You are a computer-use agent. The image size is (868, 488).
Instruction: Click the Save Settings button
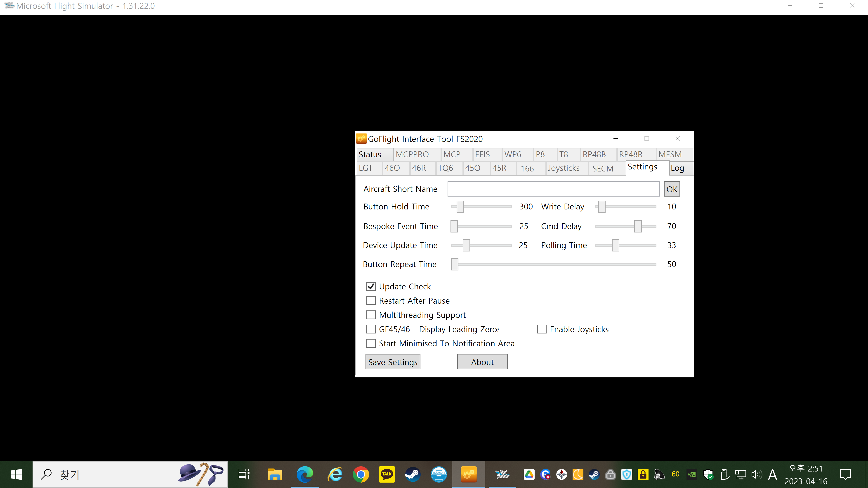point(393,362)
